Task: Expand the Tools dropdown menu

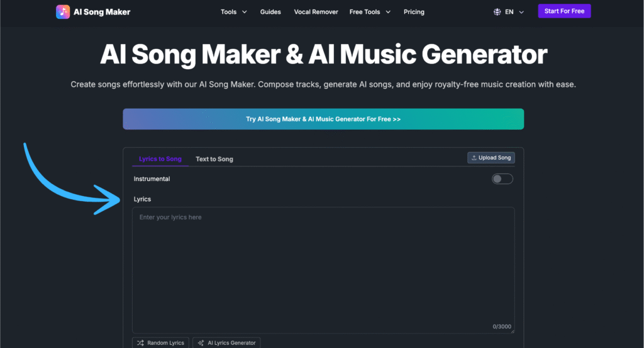Action: [x=234, y=12]
